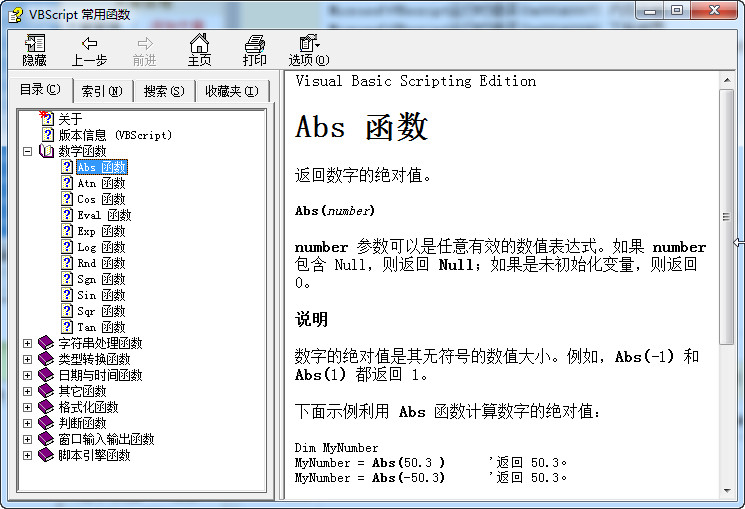Open the 版本信息 (VBScript) topic label
The width and height of the screenshot is (745, 509).
[115, 135]
